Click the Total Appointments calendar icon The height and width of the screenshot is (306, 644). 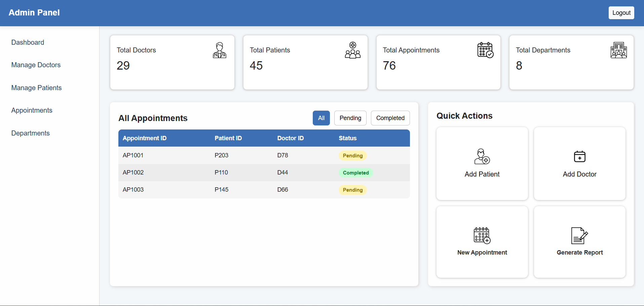tap(485, 50)
